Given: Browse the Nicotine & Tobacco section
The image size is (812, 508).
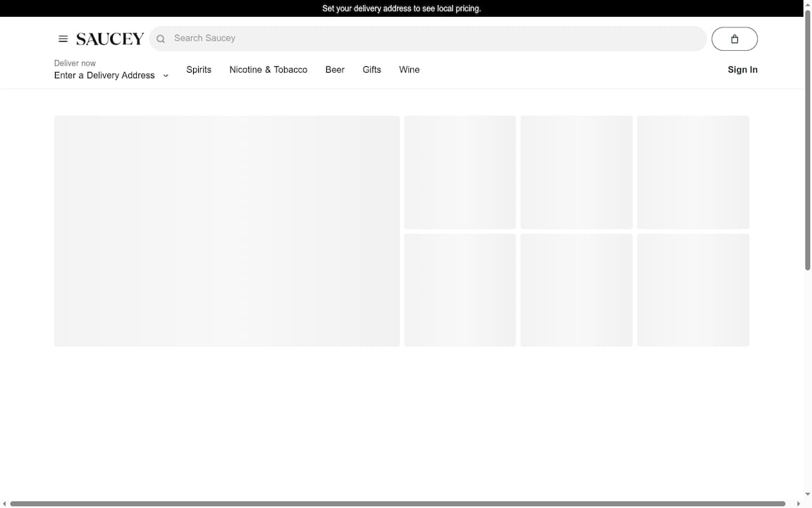Looking at the screenshot, I should (268, 69).
